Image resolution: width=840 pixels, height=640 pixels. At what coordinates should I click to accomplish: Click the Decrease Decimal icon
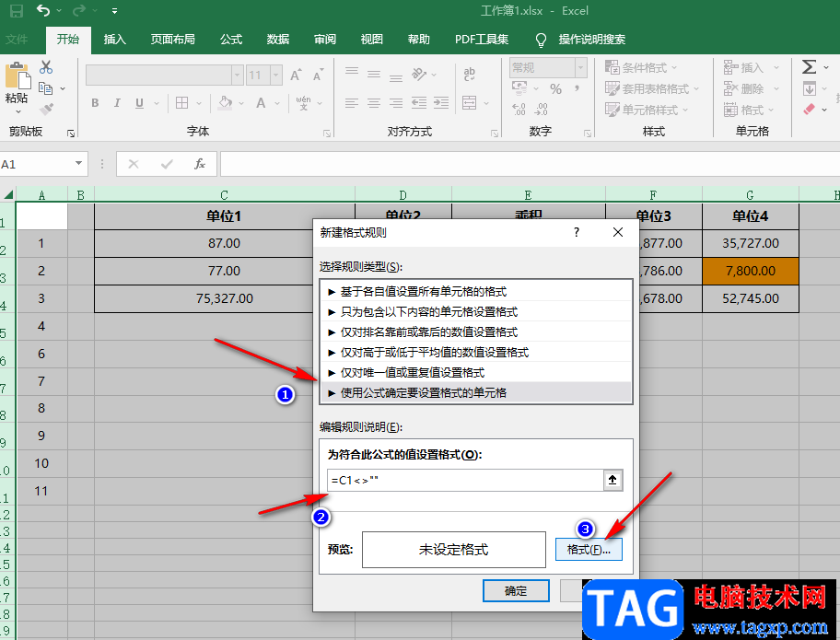[x=541, y=110]
